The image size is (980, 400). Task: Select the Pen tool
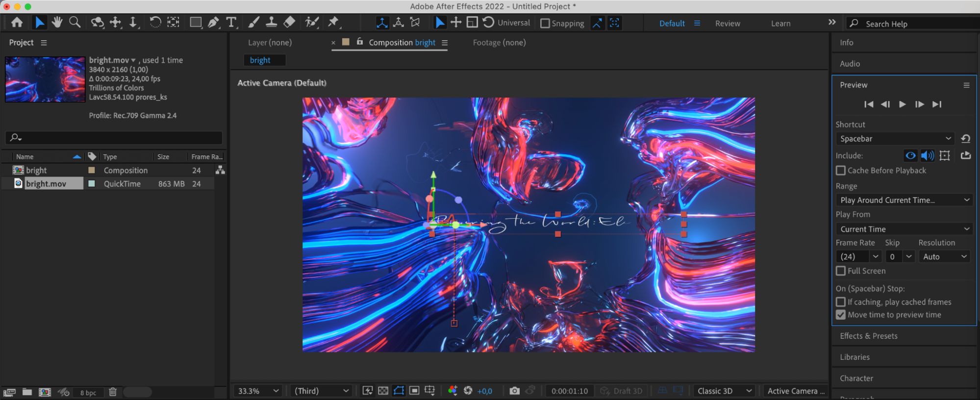coord(213,23)
